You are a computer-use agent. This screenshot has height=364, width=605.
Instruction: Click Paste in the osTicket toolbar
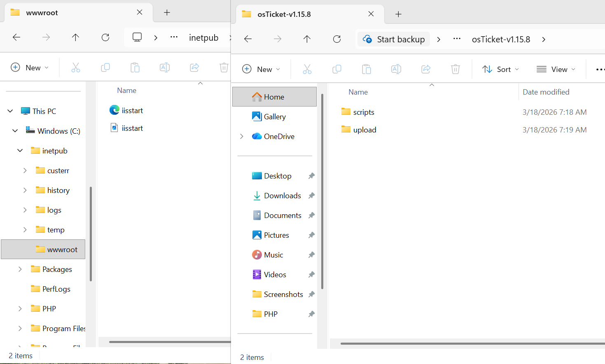click(x=367, y=69)
